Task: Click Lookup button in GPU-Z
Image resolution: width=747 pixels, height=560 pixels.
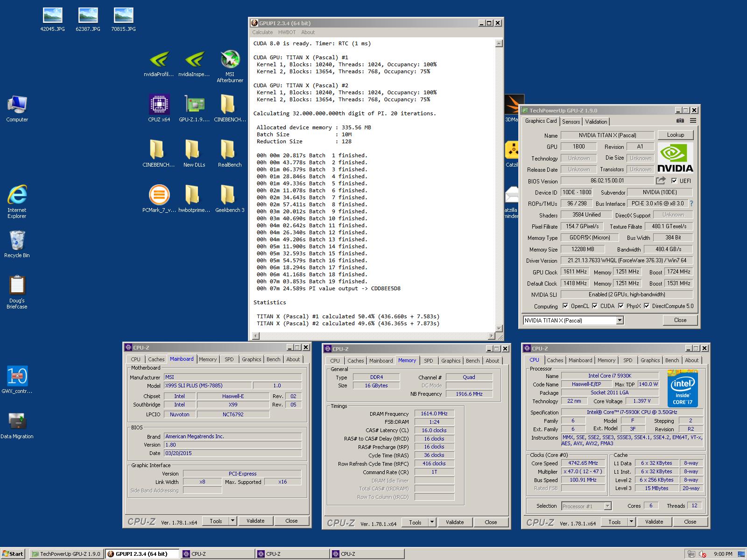Action: click(676, 135)
